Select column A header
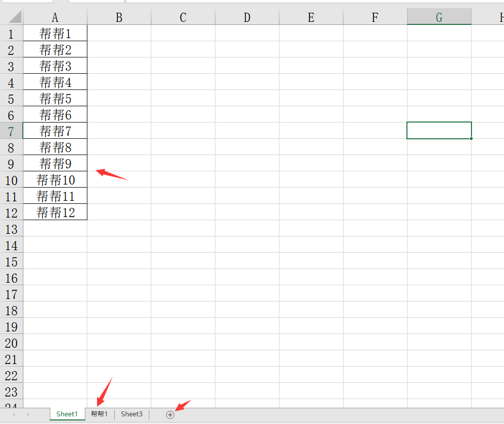The image size is (504, 424). (x=55, y=17)
